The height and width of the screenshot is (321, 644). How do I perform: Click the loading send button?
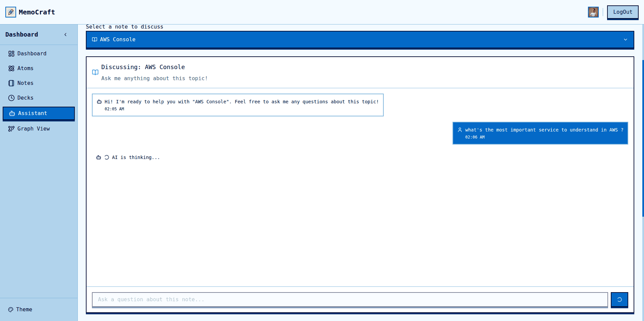click(x=620, y=300)
